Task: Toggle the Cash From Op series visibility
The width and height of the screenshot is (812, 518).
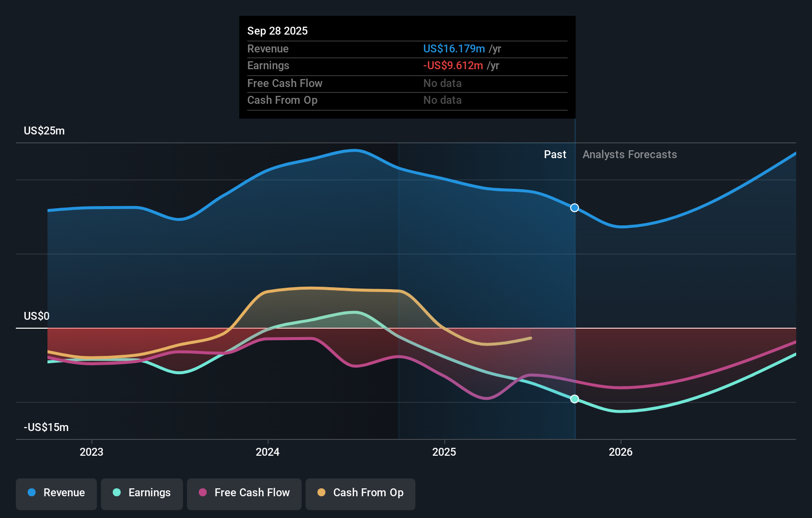Action: 360,493
